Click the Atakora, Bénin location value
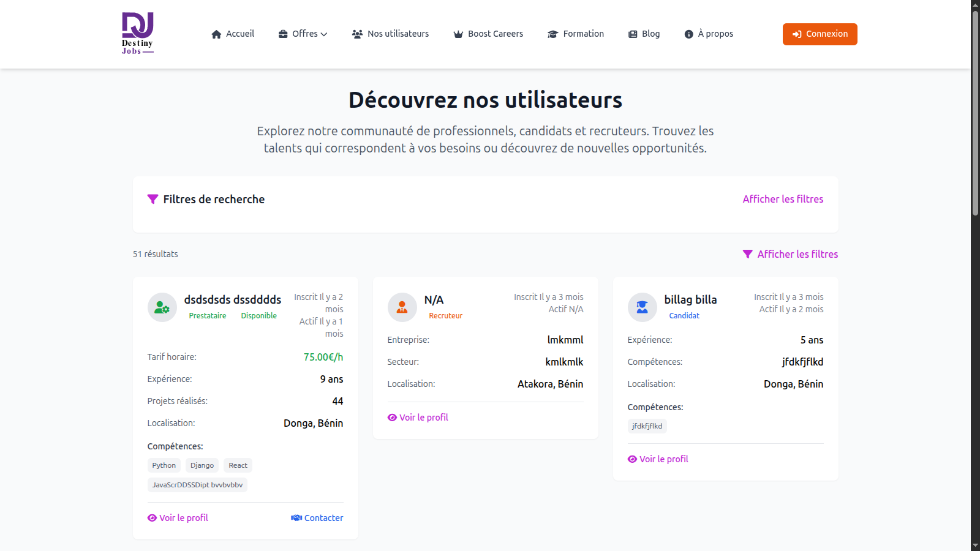This screenshot has height=551, width=980. point(551,384)
